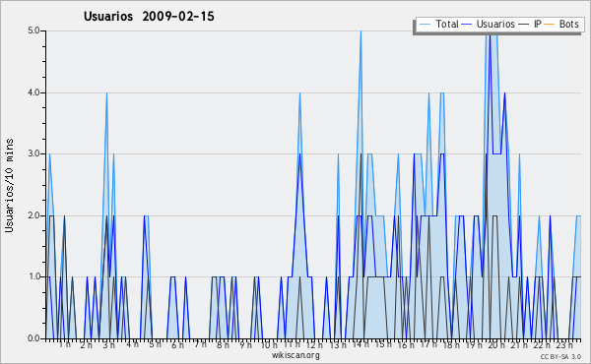Click the light blue Total legend line

coord(425,25)
